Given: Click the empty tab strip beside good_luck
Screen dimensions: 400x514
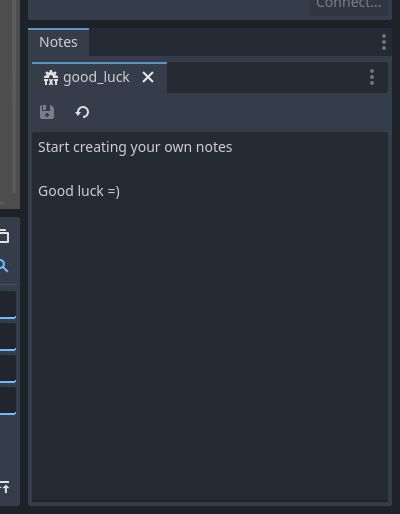Looking at the screenshot, I should tap(265, 77).
